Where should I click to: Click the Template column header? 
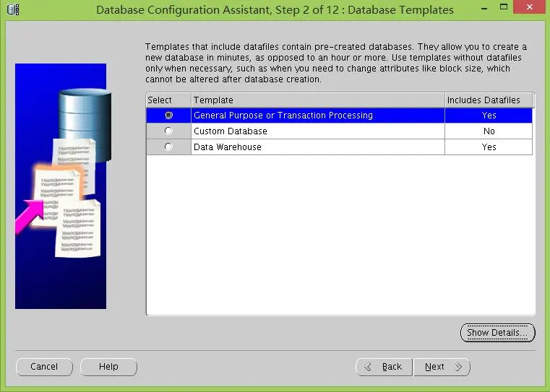tap(318, 100)
